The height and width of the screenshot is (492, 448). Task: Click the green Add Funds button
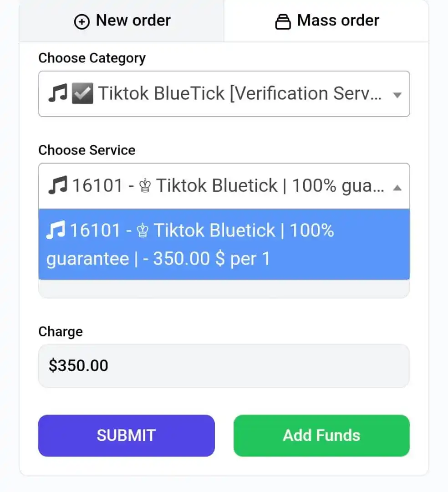click(321, 436)
